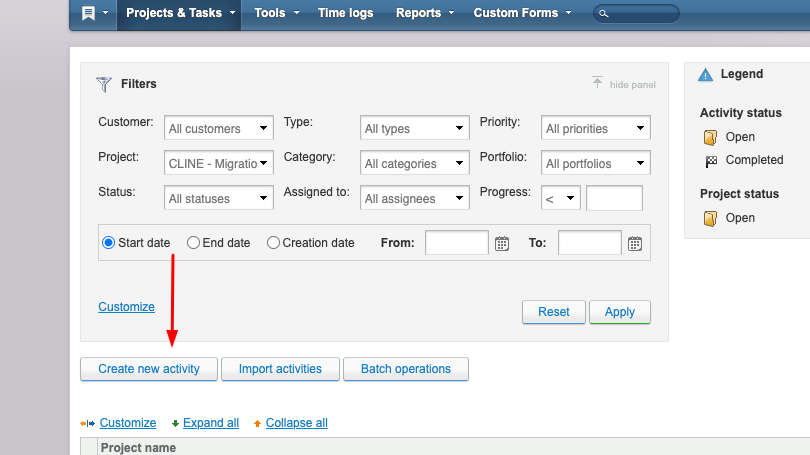
Task: Open the Project dropdown showing CLINE - Migratio
Action: (219, 163)
